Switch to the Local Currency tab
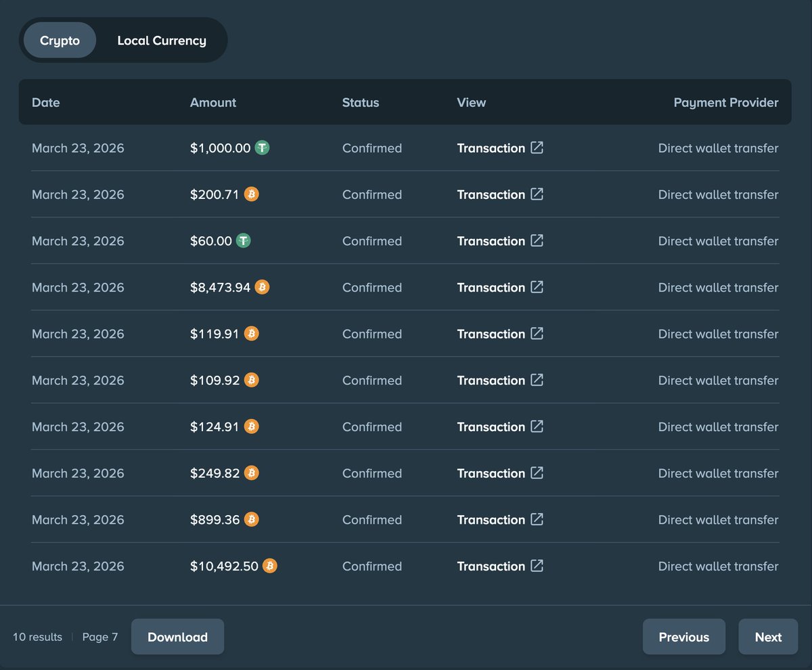The height and width of the screenshot is (670, 812). 162,40
